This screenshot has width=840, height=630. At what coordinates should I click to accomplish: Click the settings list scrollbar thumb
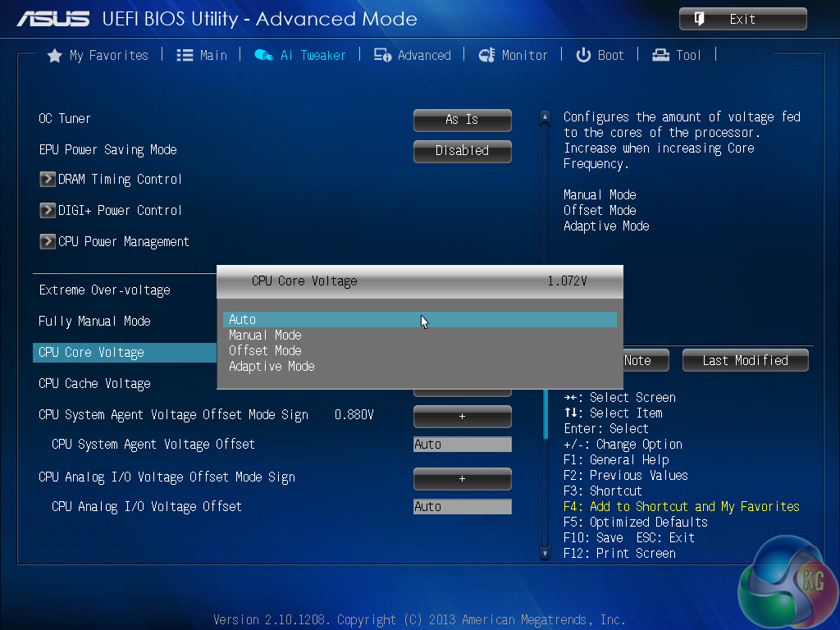click(546, 414)
